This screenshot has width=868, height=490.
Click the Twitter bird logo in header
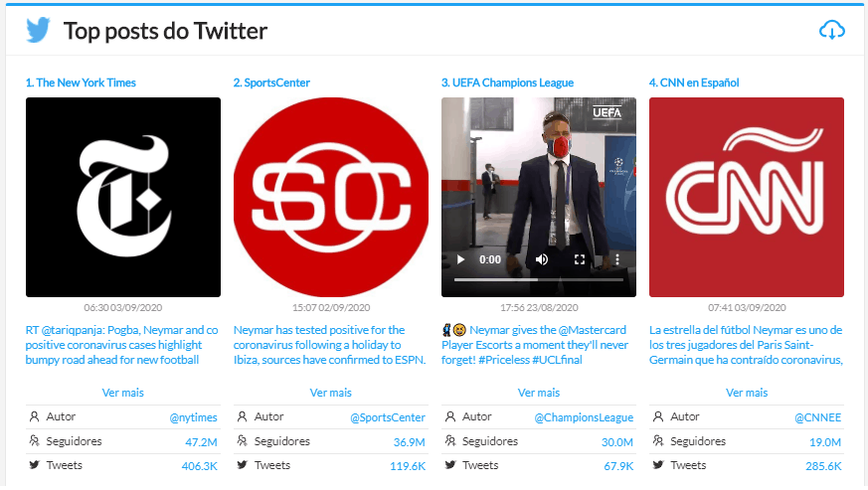(x=39, y=31)
